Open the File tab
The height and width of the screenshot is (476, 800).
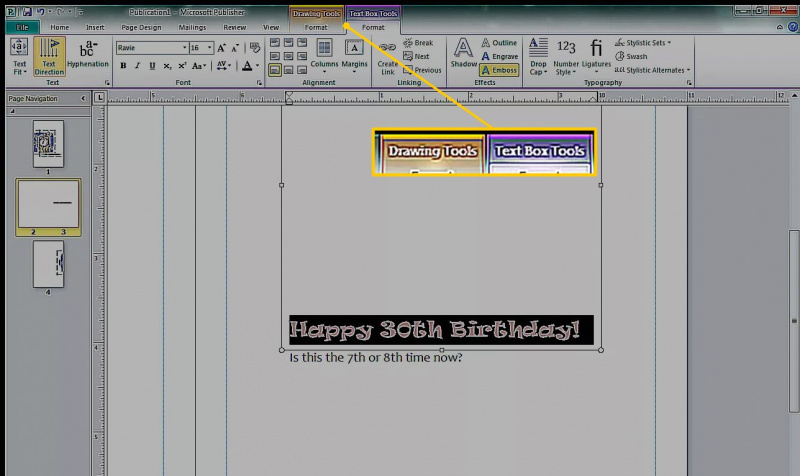click(22, 28)
